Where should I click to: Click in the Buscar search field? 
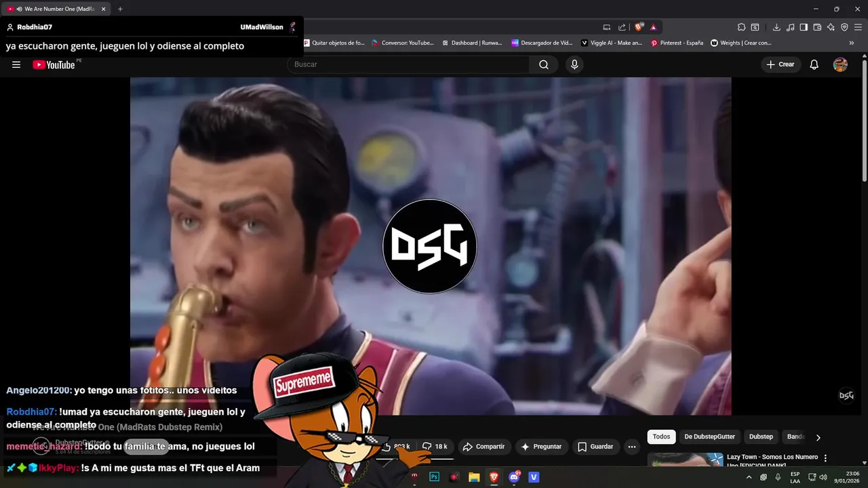(x=409, y=64)
